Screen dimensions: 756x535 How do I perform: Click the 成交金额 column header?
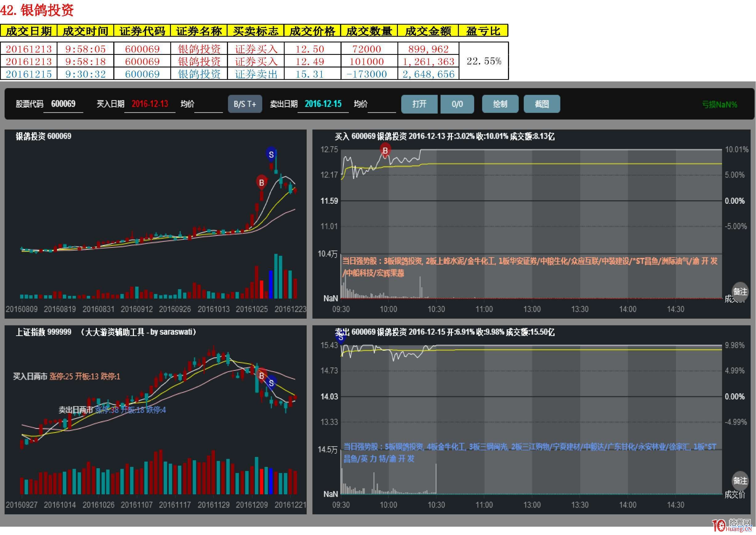(x=428, y=31)
